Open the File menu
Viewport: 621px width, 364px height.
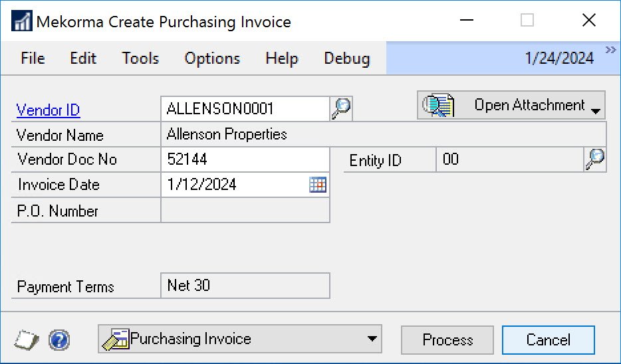(33, 58)
